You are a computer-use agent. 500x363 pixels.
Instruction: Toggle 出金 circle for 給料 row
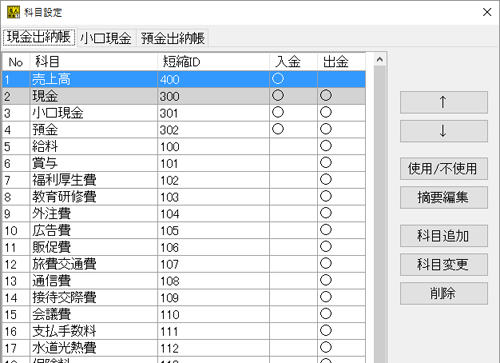pyautogui.click(x=326, y=146)
